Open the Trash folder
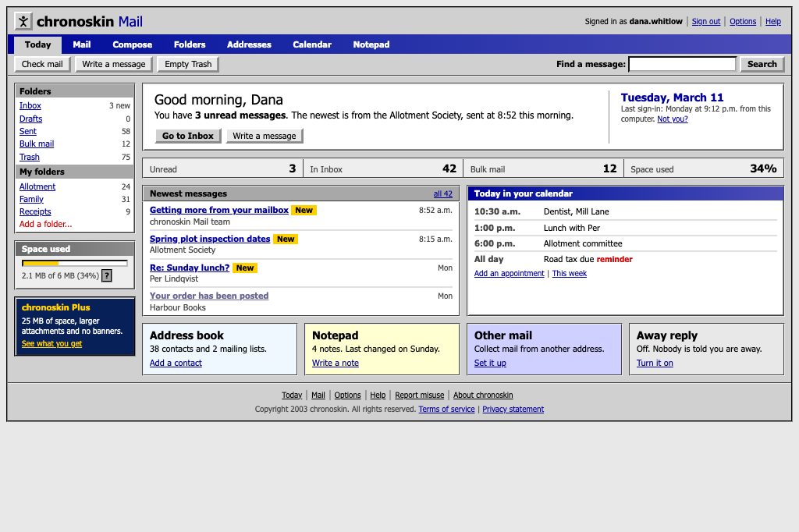 click(x=29, y=158)
